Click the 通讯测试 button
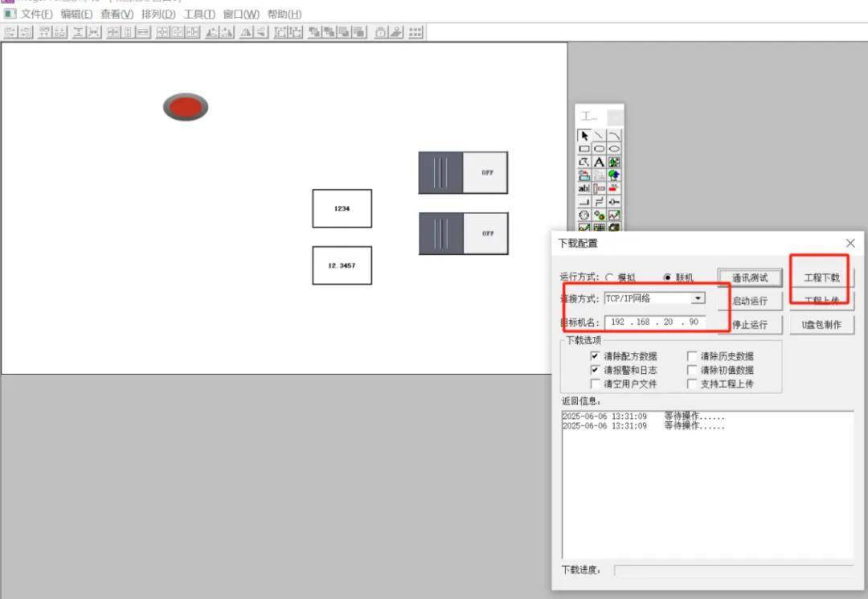The image size is (868, 599). [749, 277]
